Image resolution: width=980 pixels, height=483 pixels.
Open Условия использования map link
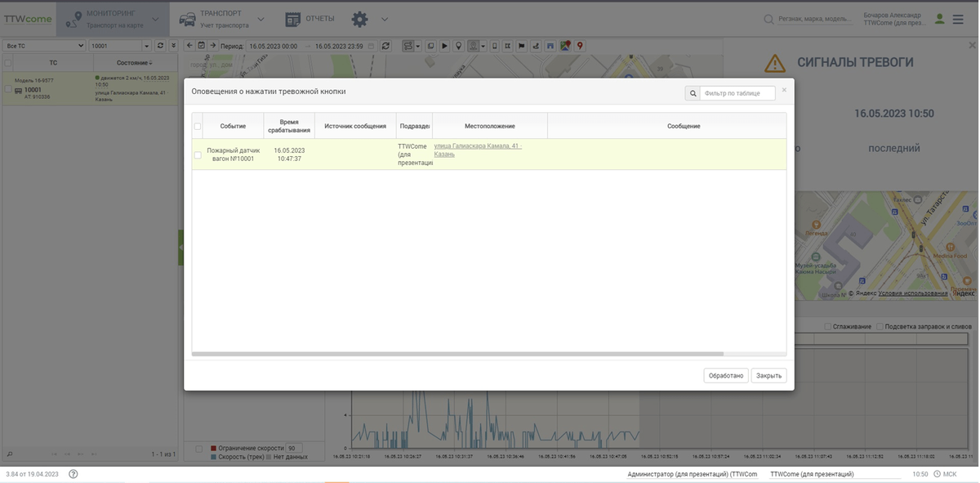[913, 293]
